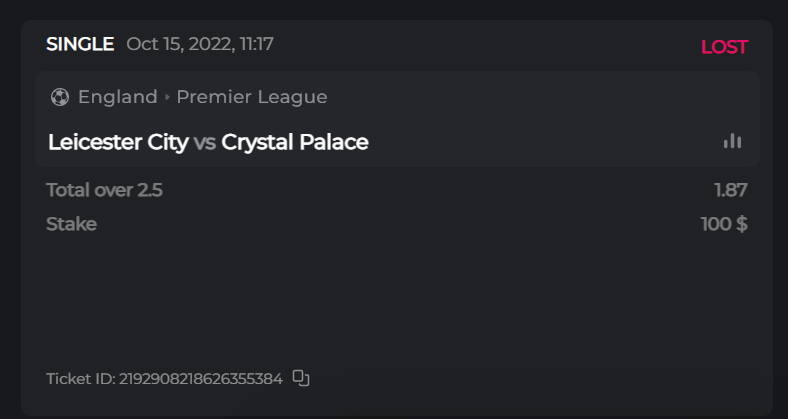Click the Stake label
This screenshot has width=788, height=419.
click(71, 224)
